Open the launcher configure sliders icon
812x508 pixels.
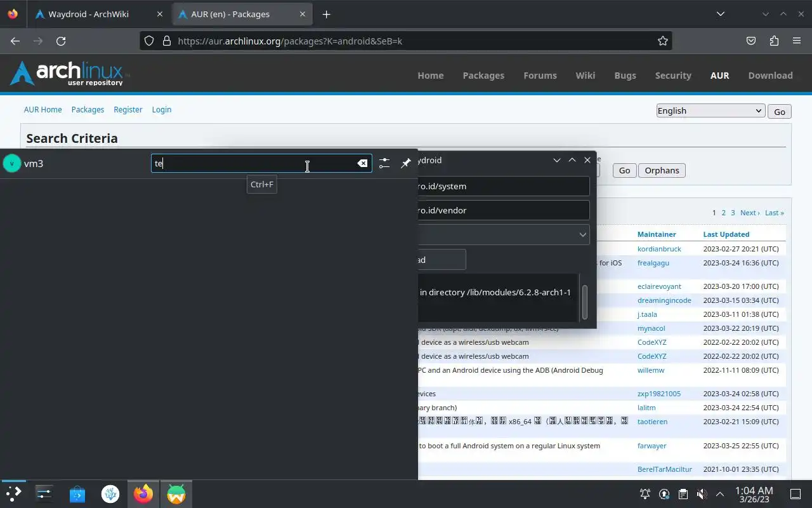tap(384, 163)
